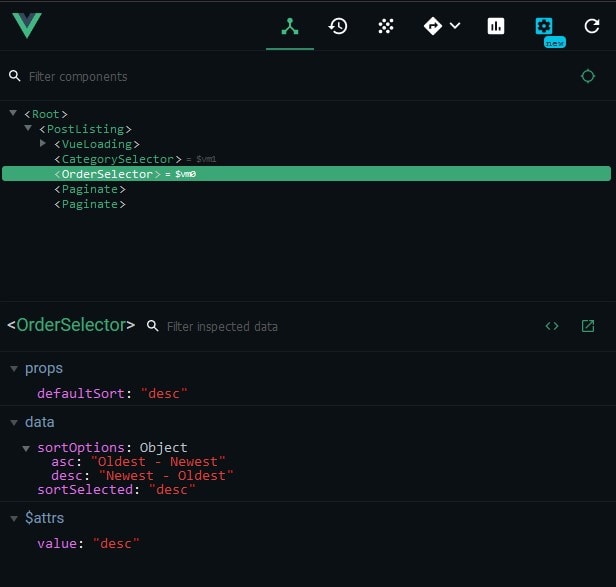616x587 pixels.
Task: Collapse the Root tree node
Action: (x=13, y=114)
